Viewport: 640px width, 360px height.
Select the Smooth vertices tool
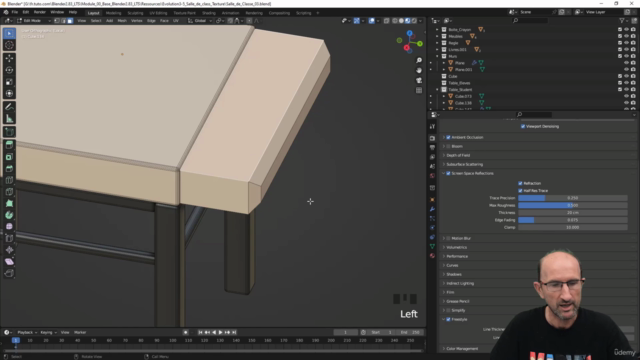(9, 227)
